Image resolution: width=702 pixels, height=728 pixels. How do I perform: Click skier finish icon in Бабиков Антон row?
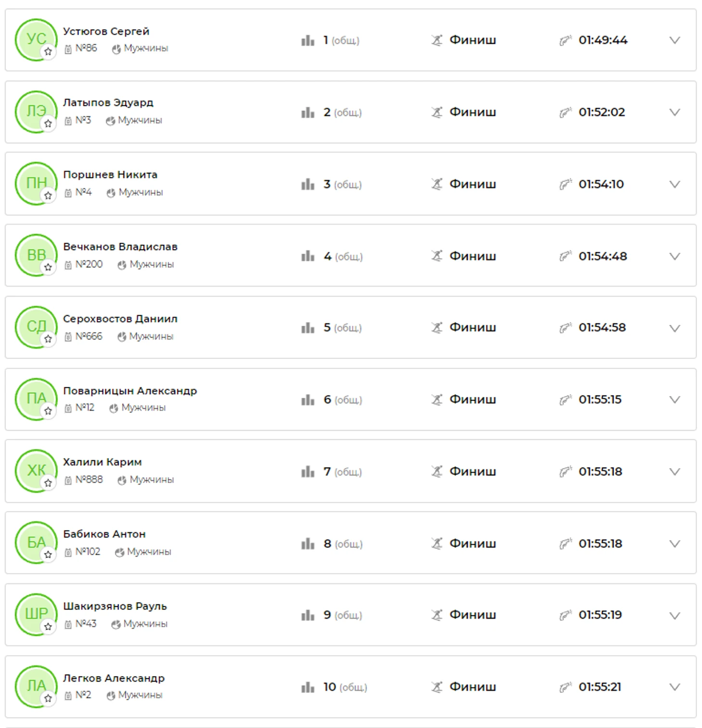tap(437, 544)
